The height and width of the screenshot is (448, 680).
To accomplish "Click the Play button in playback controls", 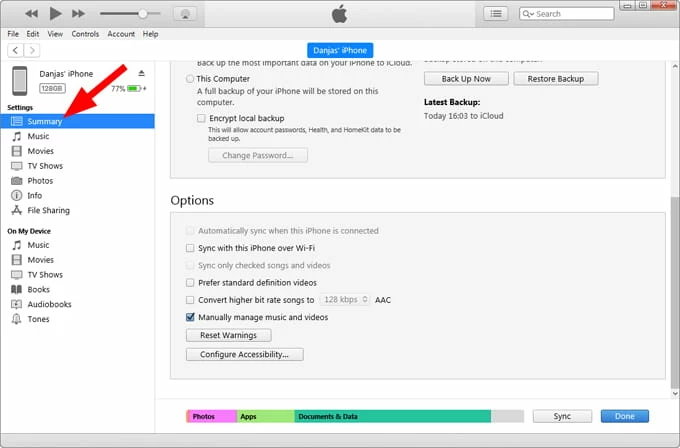I will click(55, 13).
